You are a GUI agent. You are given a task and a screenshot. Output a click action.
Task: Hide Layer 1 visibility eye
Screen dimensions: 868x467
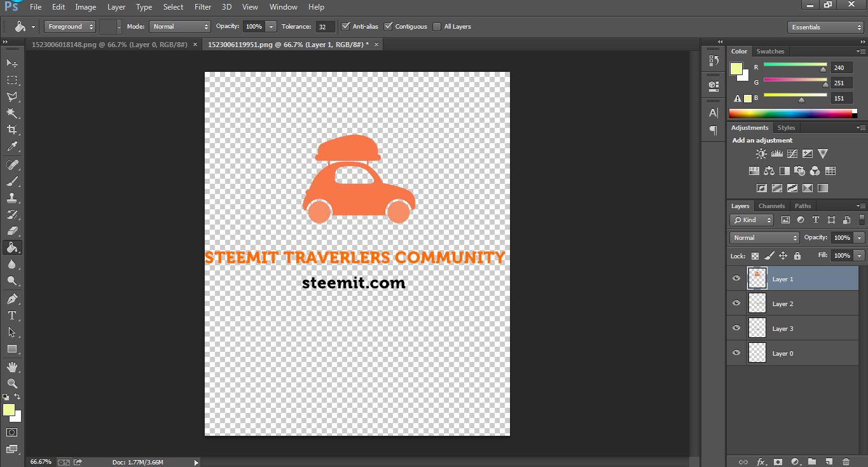point(736,279)
